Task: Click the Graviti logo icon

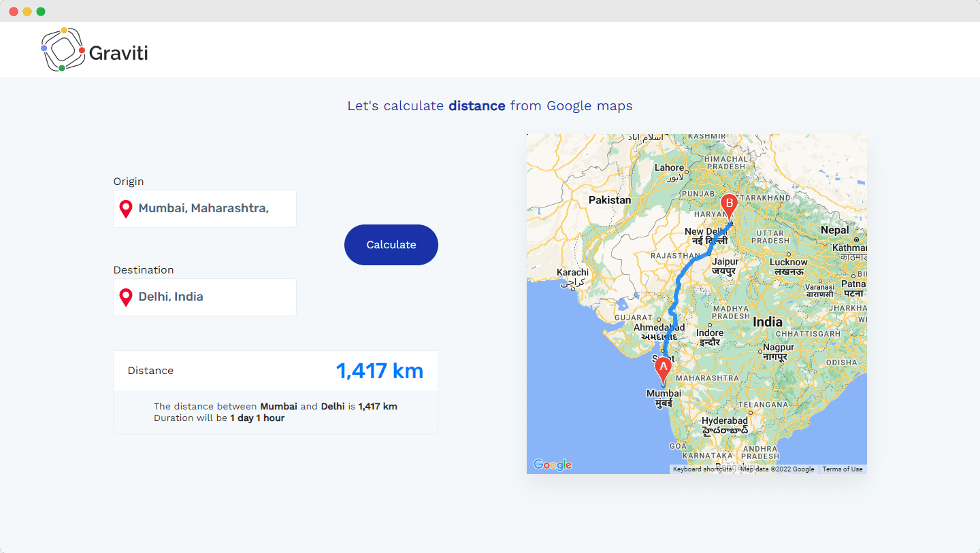Action: (x=63, y=50)
